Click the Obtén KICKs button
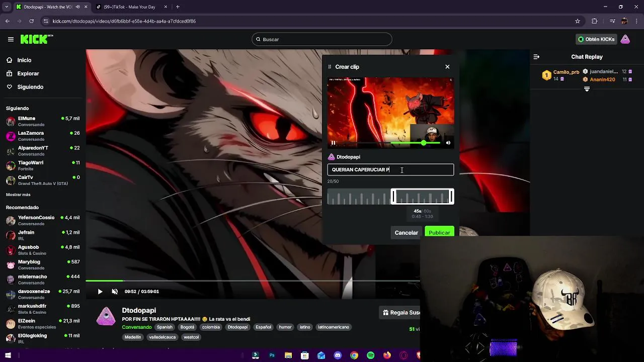Viewport: 644px width, 362px height. [596, 39]
